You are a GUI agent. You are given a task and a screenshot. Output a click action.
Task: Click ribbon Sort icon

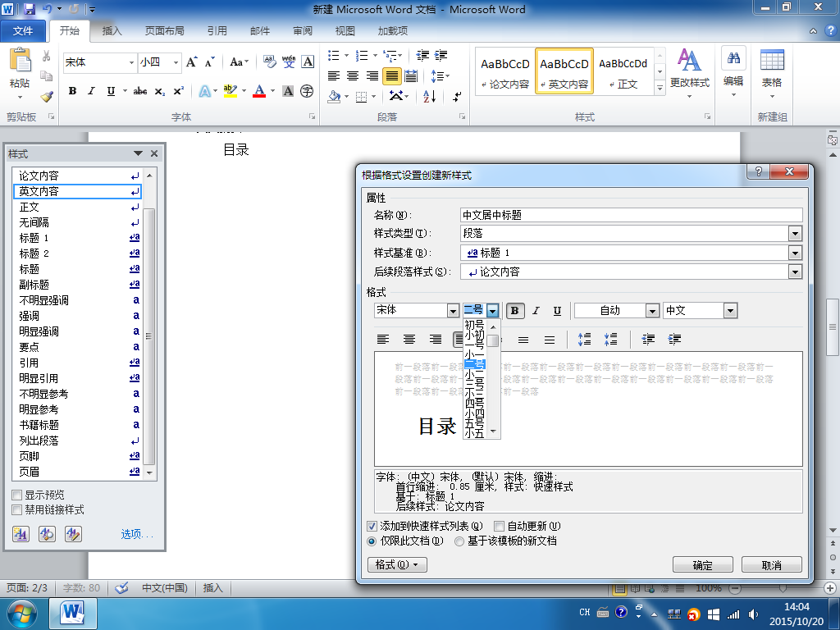430,96
